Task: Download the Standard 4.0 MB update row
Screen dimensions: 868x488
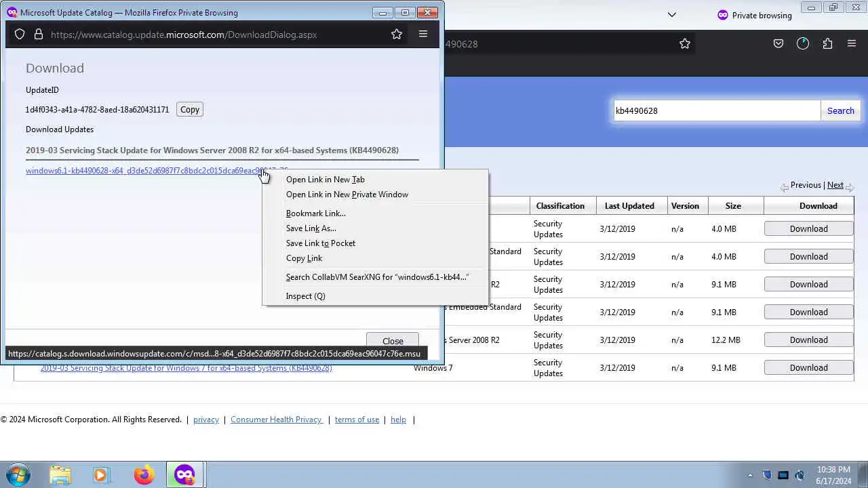Action: pos(808,257)
